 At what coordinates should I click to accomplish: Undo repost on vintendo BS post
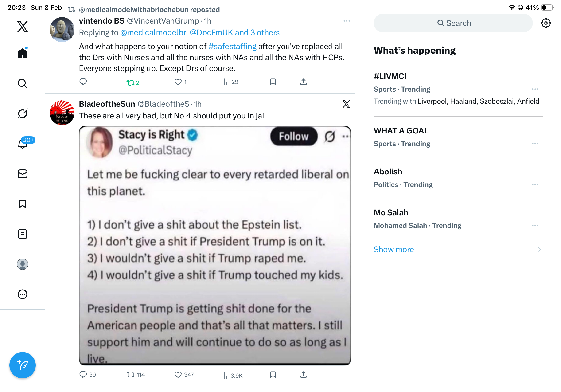pyautogui.click(x=130, y=82)
